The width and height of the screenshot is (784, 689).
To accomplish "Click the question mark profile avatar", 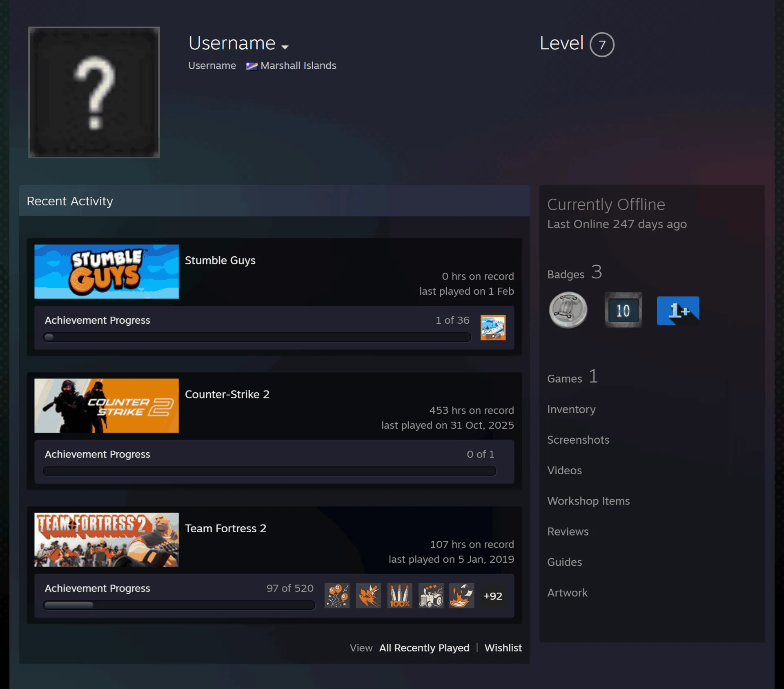I will [94, 92].
